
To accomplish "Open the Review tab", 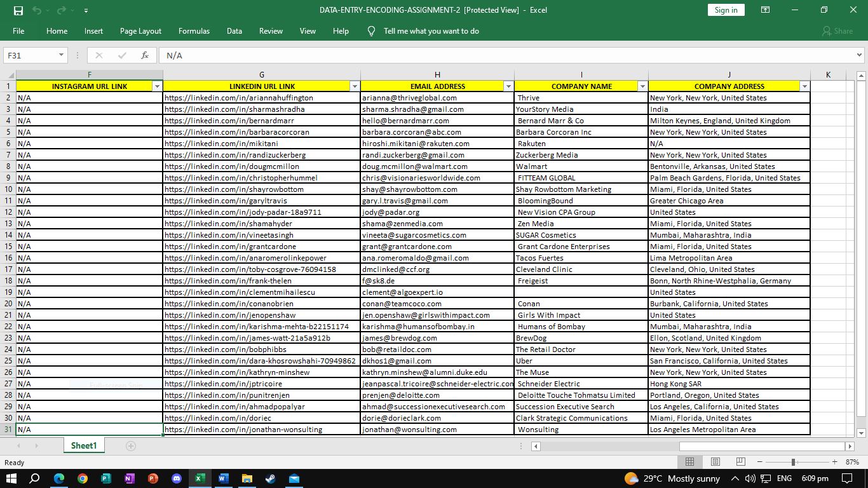I will pos(271,31).
